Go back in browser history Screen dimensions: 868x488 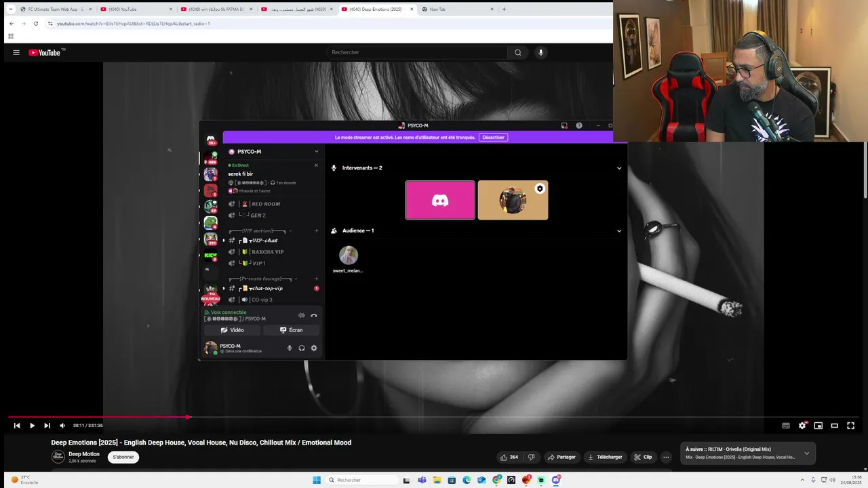pos(12,24)
